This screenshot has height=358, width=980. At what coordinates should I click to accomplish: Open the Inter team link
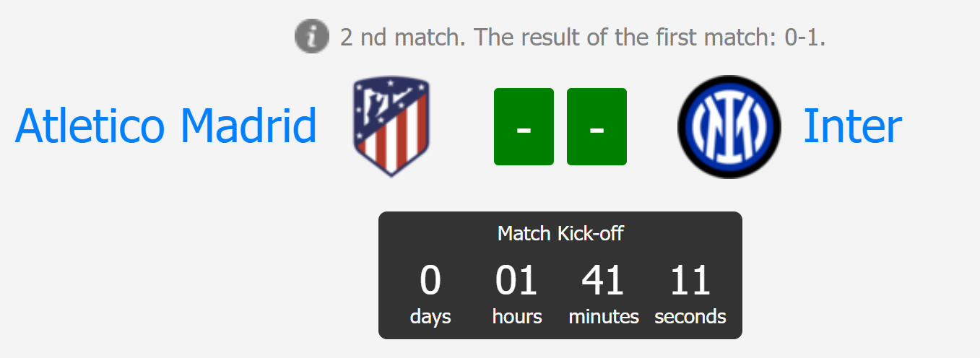click(x=852, y=126)
